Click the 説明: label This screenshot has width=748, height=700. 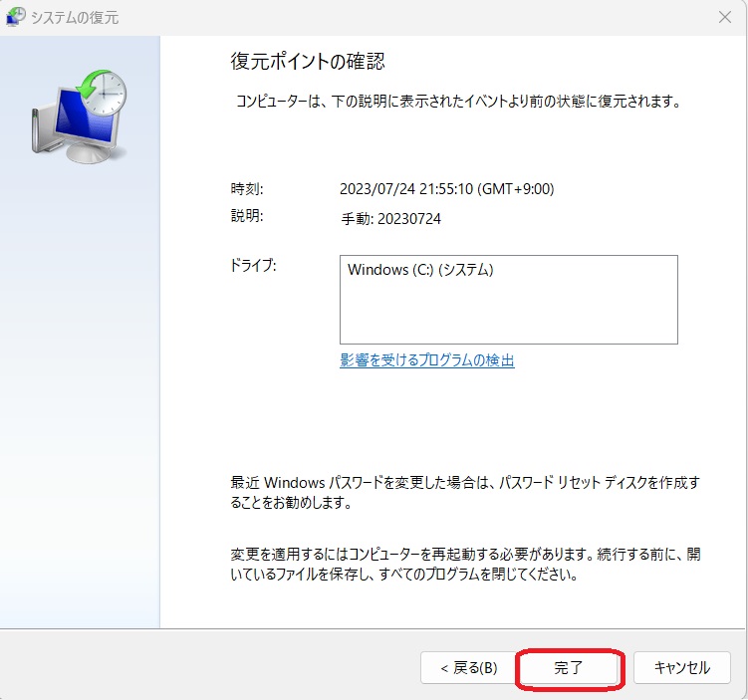click(247, 216)
